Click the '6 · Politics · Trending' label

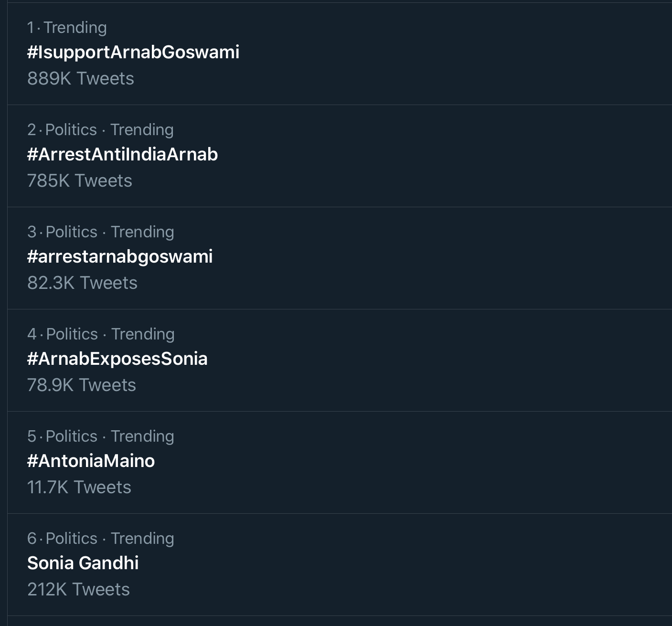pos(101,539)
